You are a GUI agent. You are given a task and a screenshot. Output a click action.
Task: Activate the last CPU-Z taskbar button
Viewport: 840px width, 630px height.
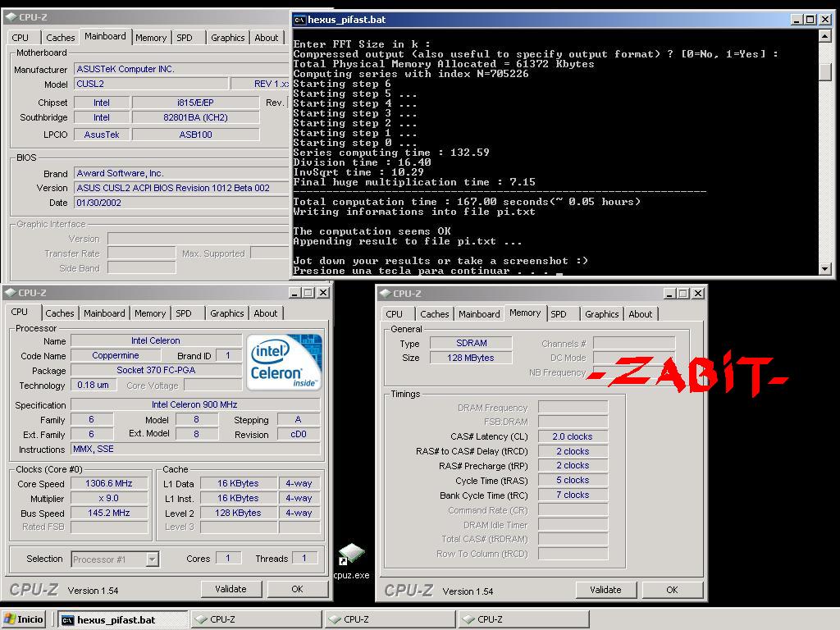[x=524, y=620]
